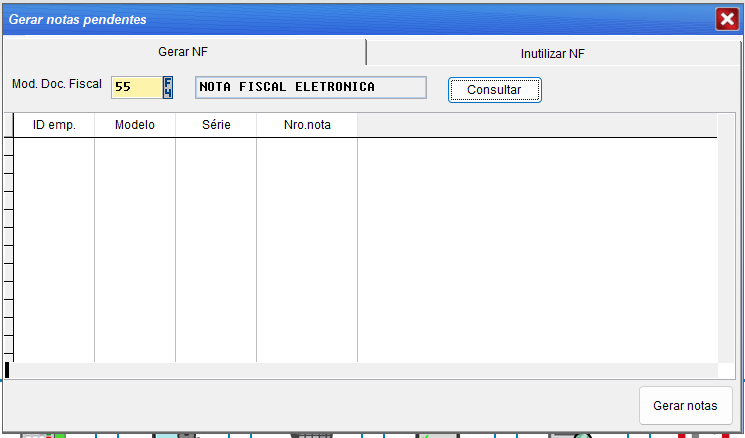The height and width of the screenshot is (438, 745).
Task: Click the NOTA FISCAL ELETRONICA description field
Action: click(x=311, y=87)
